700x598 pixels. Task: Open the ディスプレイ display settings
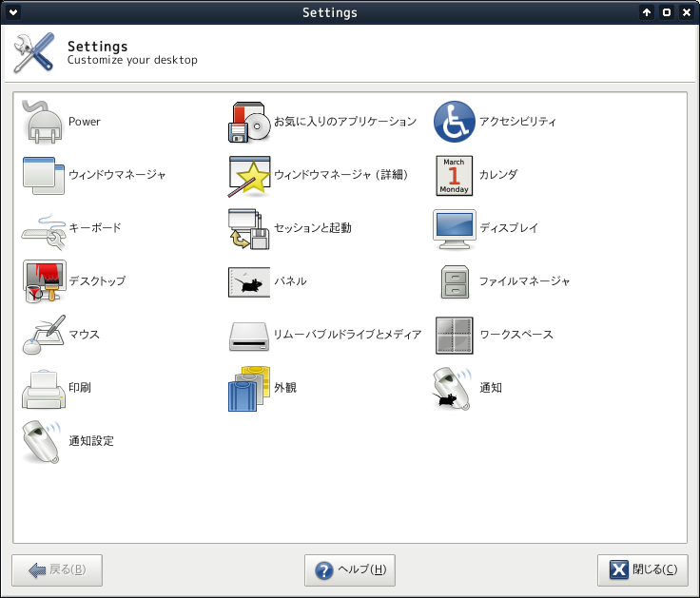coord(455,228)
